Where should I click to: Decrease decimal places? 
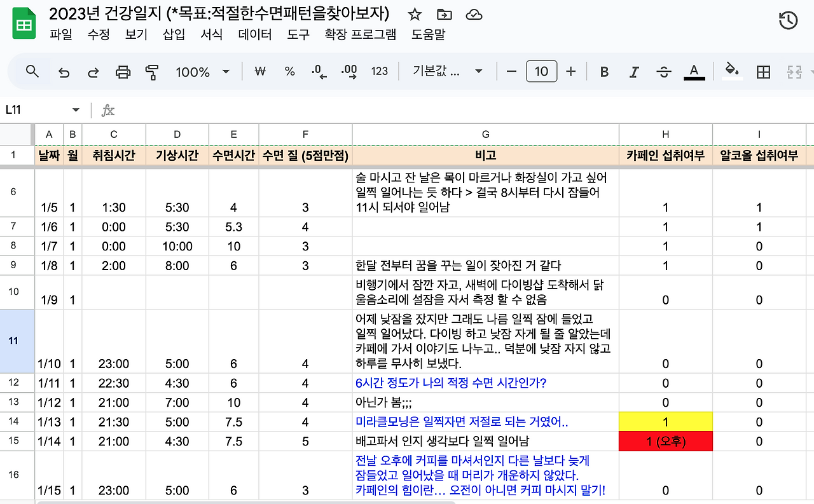(x=319, y=71)
